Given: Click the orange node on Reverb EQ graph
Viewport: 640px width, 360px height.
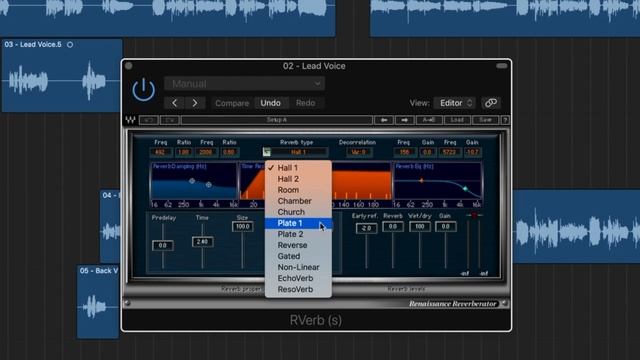Looking at the screenshot, I should click(x=421, y=180).
